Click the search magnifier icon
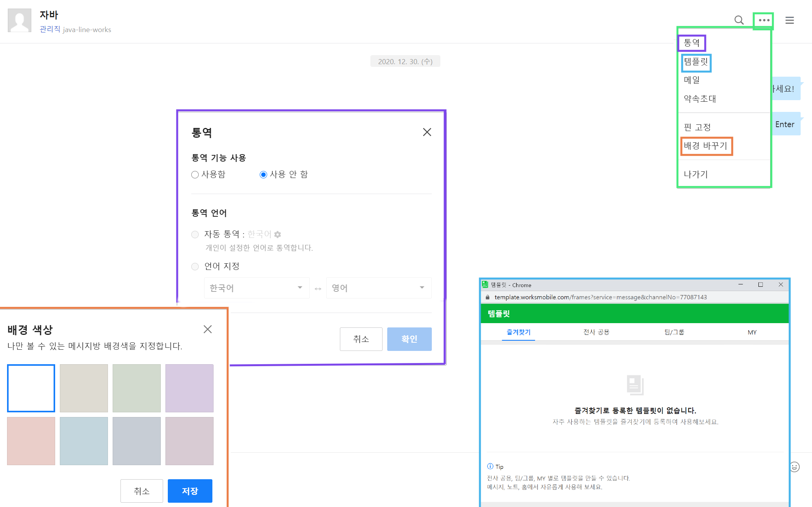The image size is (812, 507). pos(738,20)
